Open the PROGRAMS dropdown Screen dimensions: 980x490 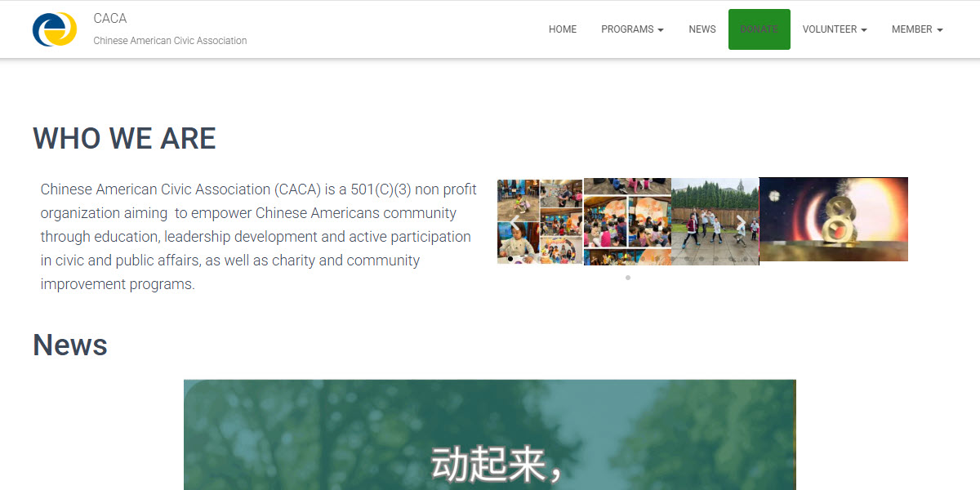coord(632,29)
